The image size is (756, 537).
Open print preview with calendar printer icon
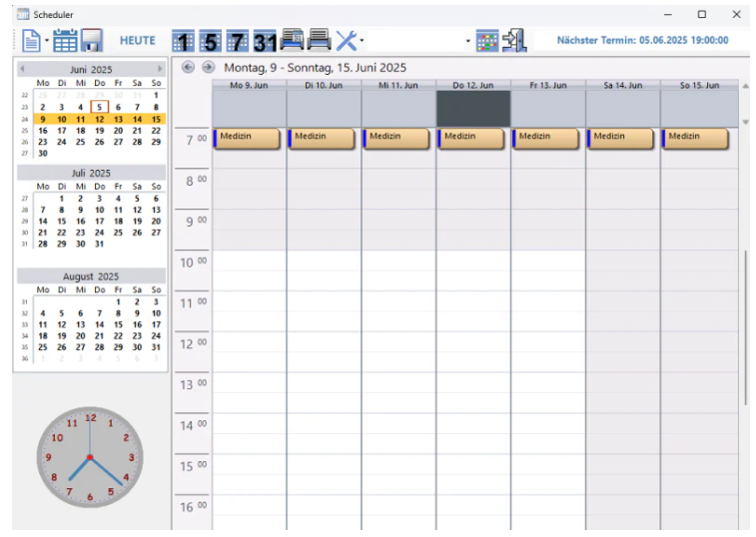293,40
